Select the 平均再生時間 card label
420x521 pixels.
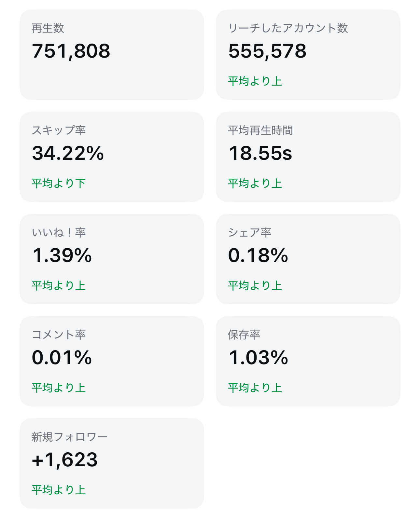[260, 130]
